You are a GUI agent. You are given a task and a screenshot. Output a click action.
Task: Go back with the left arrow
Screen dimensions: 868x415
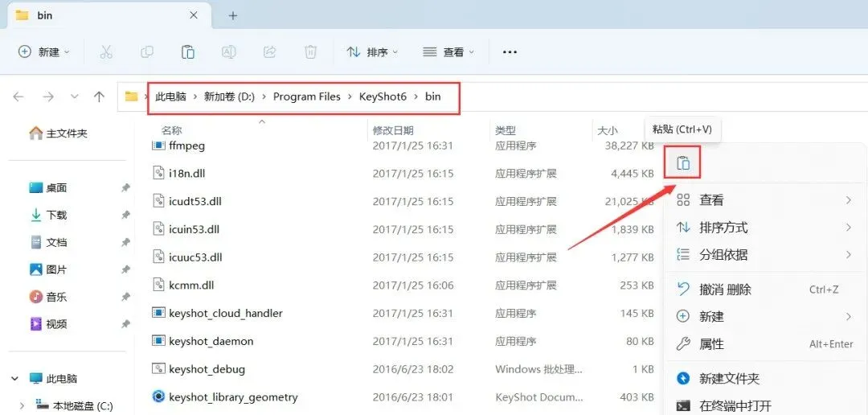(x=18, y=97)
